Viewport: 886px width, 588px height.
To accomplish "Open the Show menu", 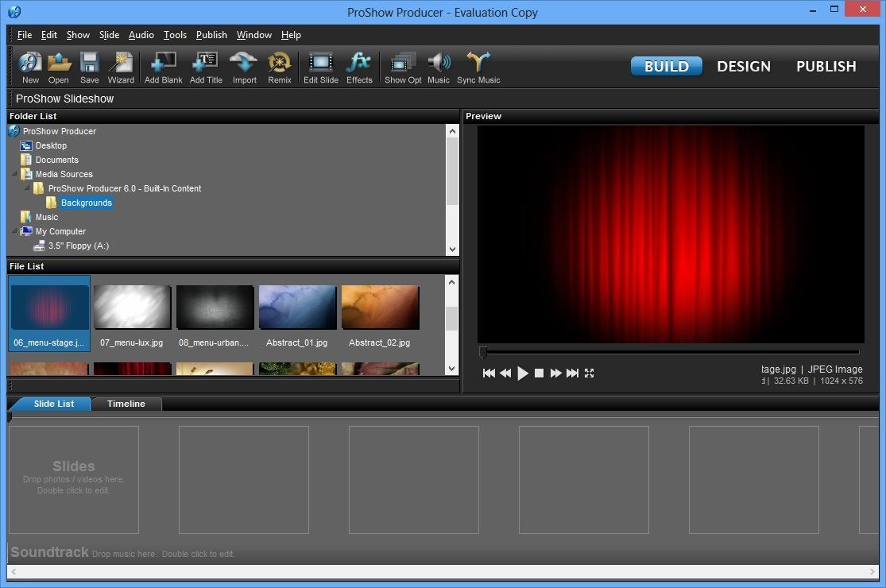I will pos(78,35).
